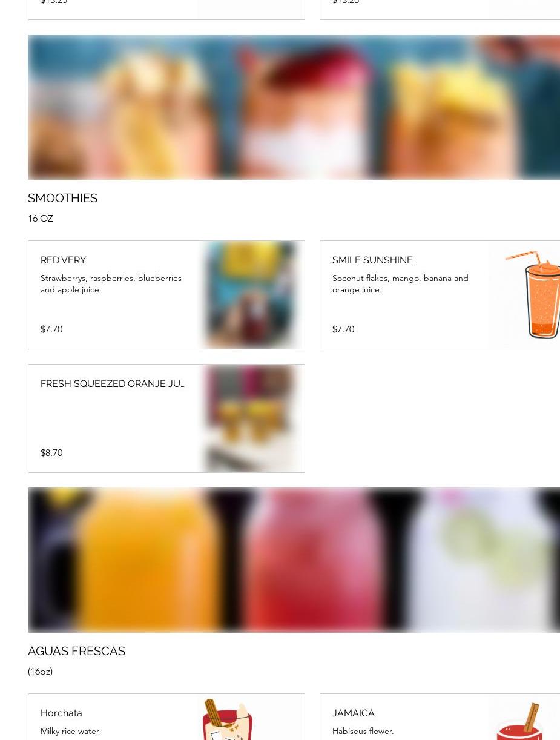560x740 pixels.
Task: Click the Milky rice water description
Action: (x=70, y=731)
